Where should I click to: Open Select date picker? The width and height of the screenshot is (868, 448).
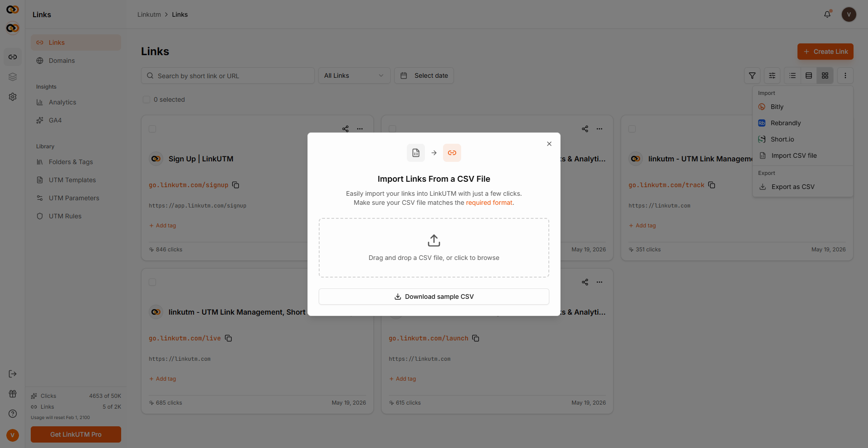[x=424, y=75]
